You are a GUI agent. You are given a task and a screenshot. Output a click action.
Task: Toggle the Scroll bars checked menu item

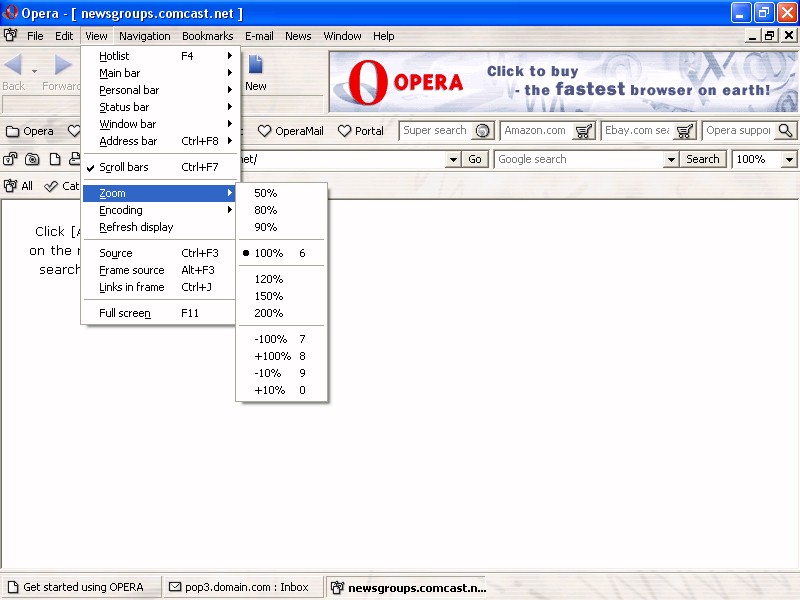(124, 167)
